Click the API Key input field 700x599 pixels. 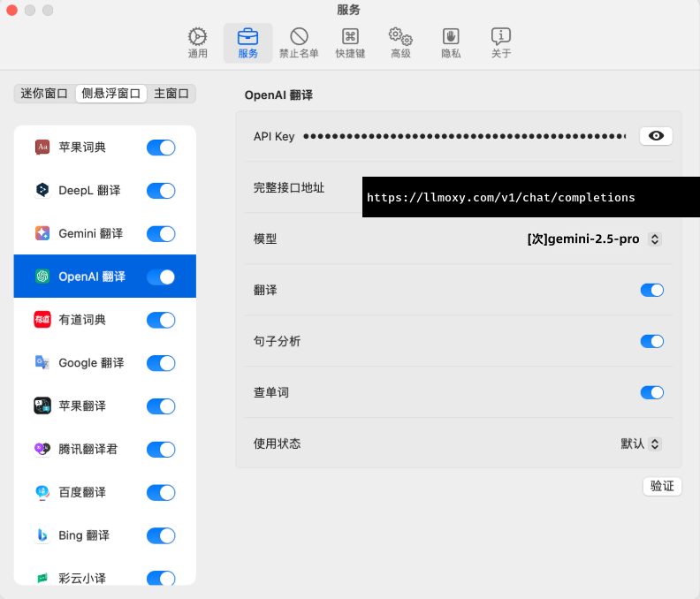(464, 136)
